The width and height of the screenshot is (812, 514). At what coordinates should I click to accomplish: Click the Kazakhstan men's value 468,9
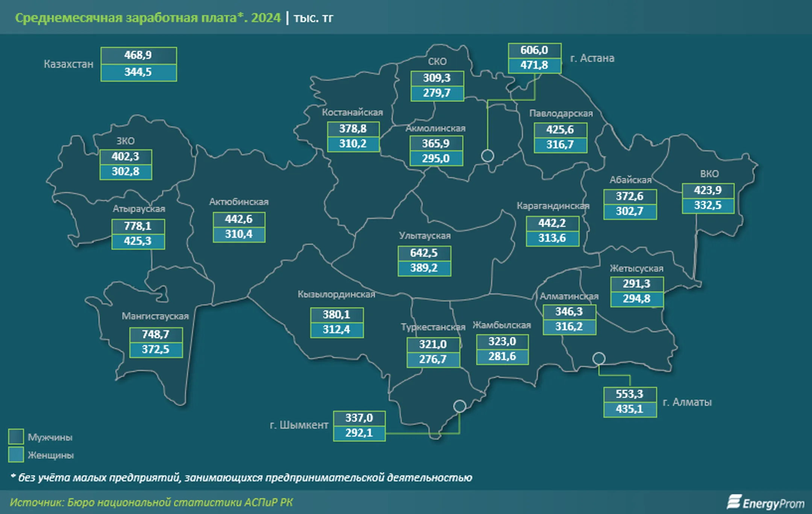coord(138,55)
